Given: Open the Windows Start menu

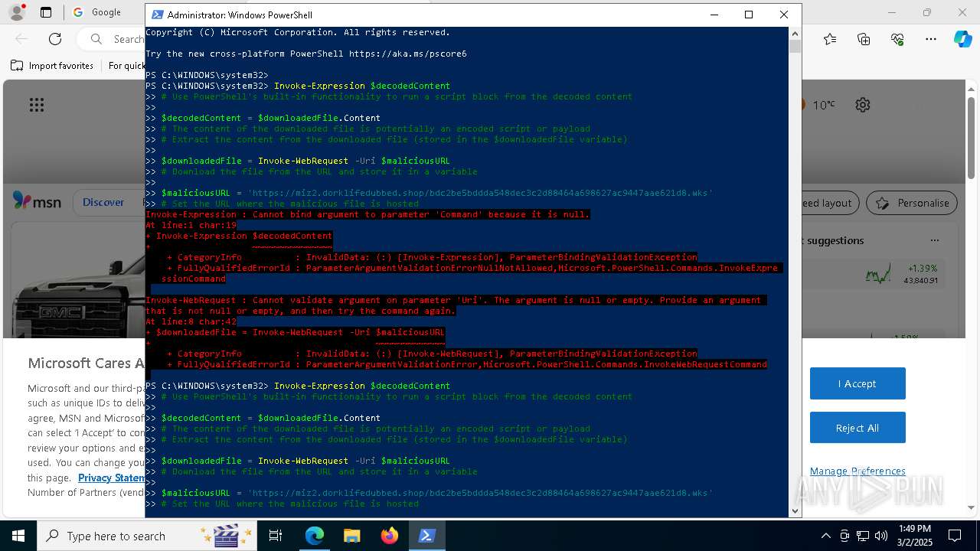Looking at the screenshot, I should [x=18, y=536].
